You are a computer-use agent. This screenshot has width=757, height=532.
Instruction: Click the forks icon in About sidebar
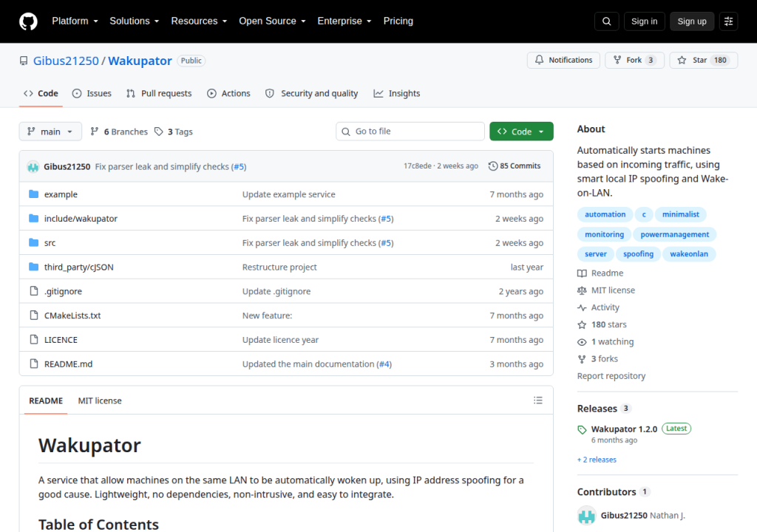click(x=582, y=358)
